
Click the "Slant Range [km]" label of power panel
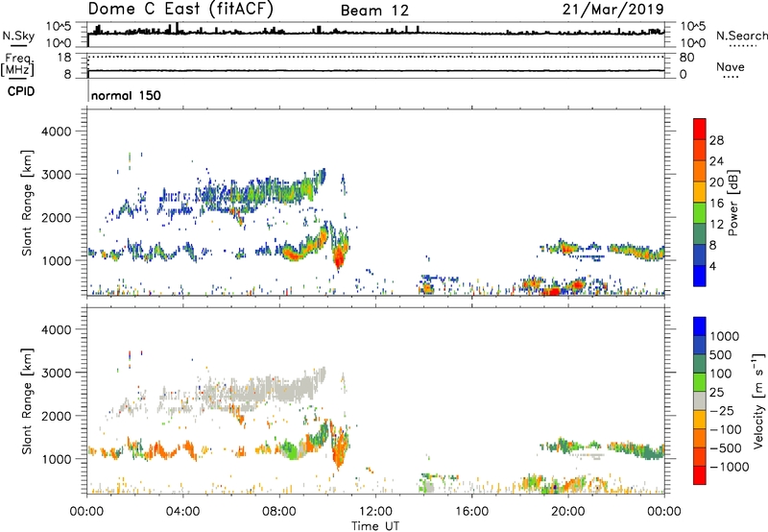click(27, 203)
